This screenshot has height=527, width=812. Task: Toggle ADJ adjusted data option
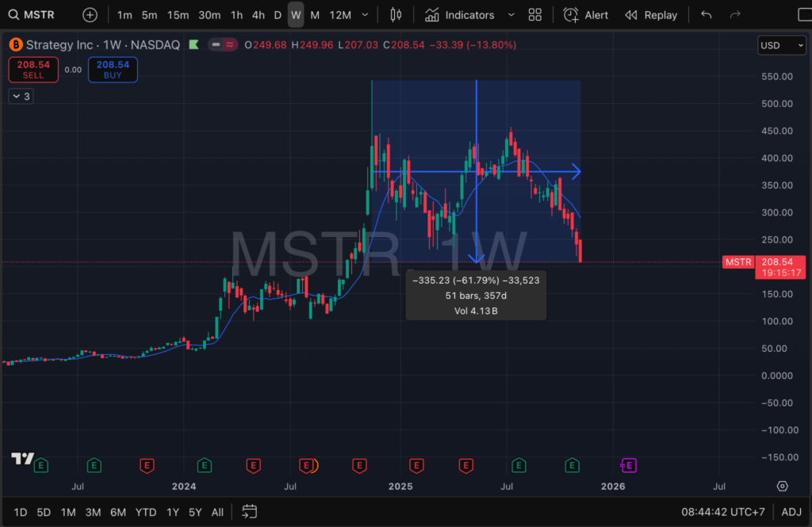coord(791,512)
